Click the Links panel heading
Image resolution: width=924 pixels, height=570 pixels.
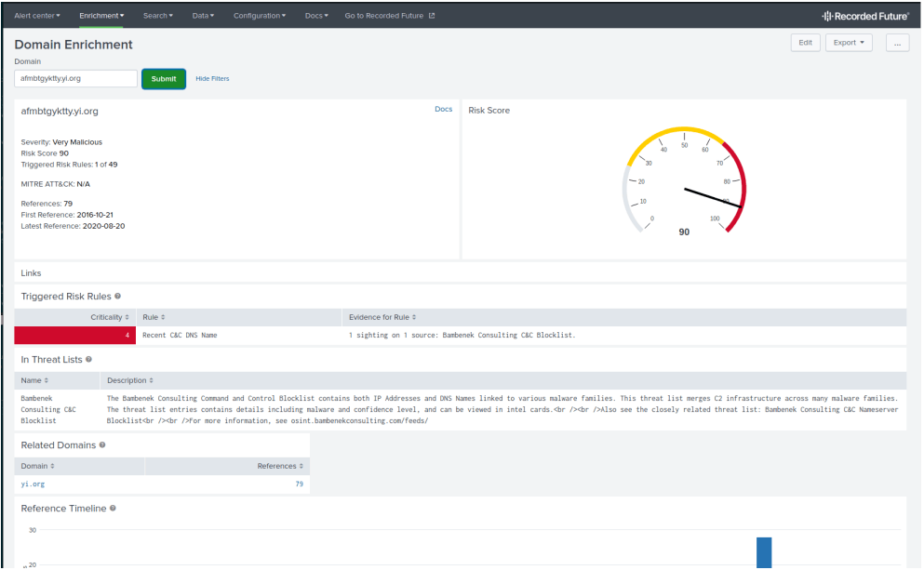(x=32, y=273)
